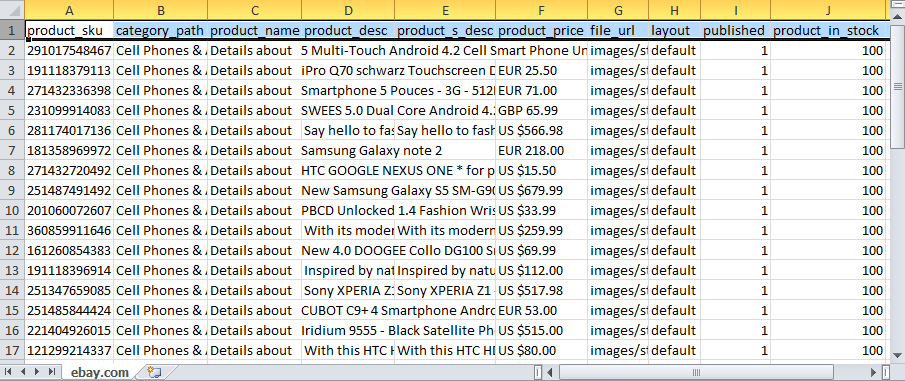Select the Samsung Galaxy note 2 cell
This screenshot has width=905, height=381.
tap(348, 151)
